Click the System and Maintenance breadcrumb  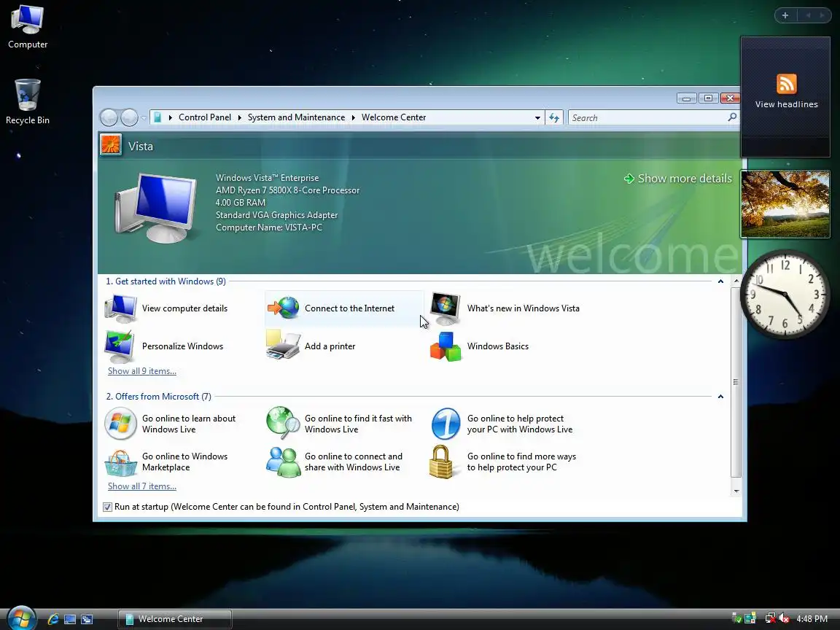296,117
